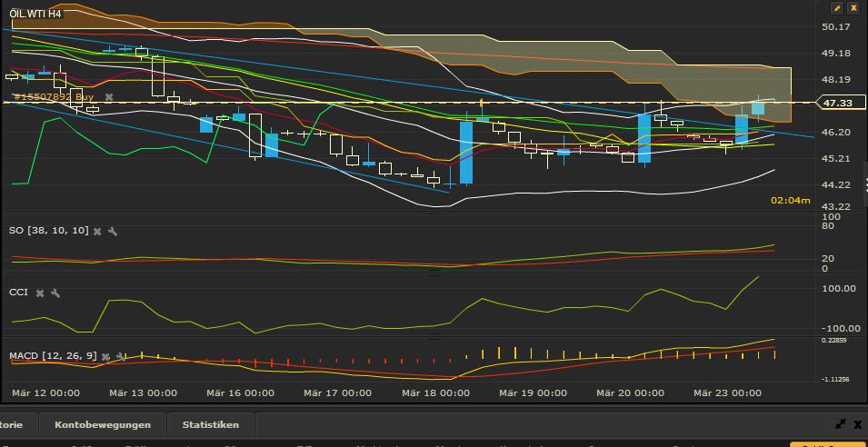Close the chart with orange X icon
868x447 pixels.
[x=853, y=8]
